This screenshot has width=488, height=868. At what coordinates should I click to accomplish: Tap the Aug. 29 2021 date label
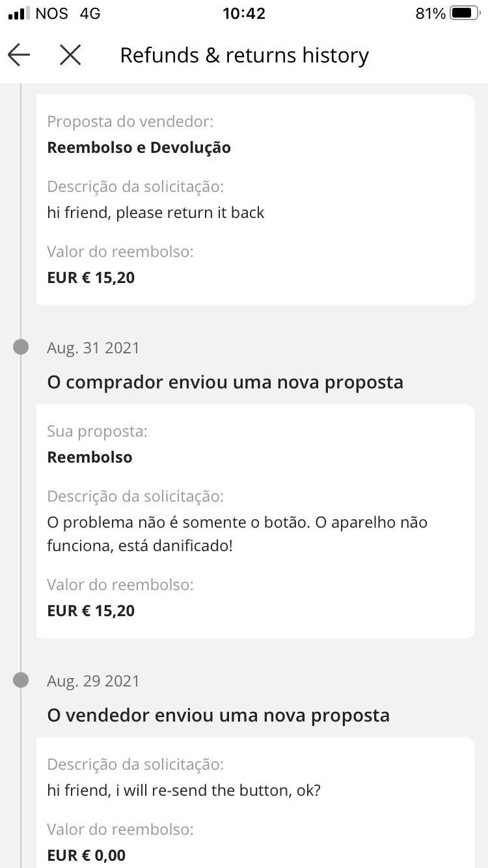pos(93,681)
